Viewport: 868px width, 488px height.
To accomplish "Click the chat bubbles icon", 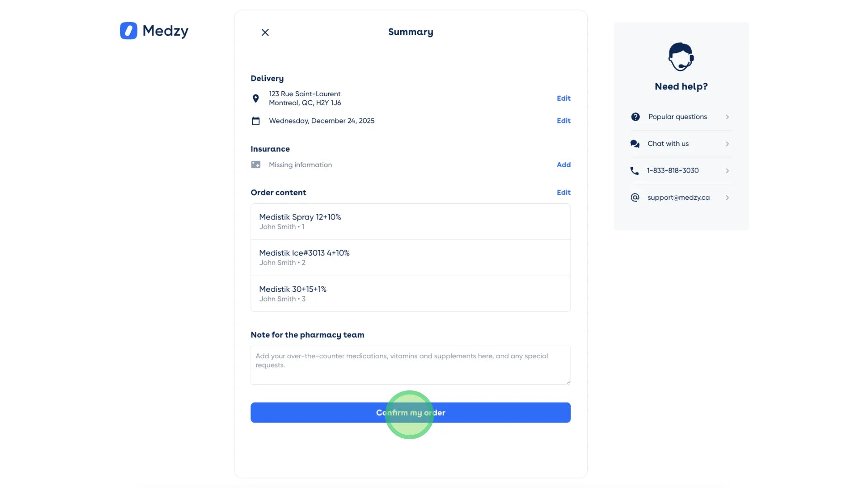I will point(635,144).
